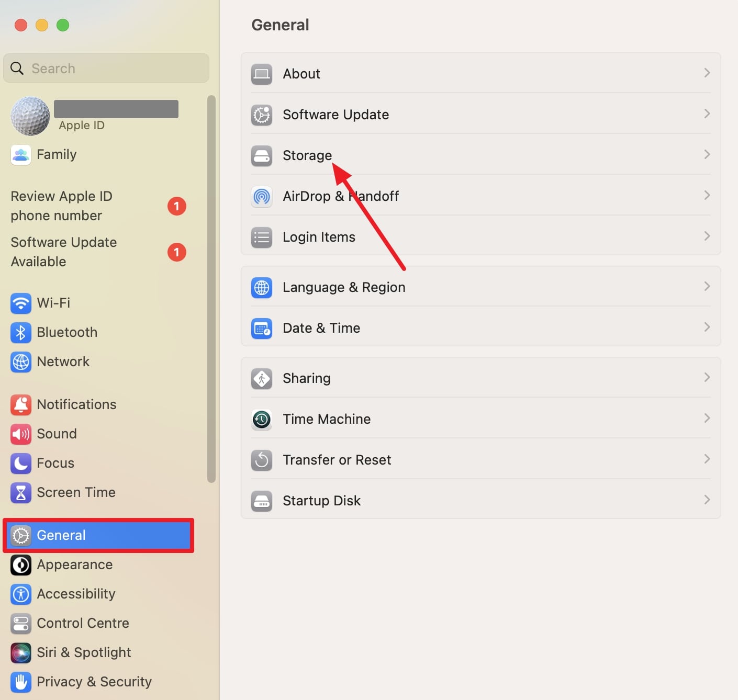Open the Apple ID account label
This screenshot has width=738, height=700.
coord(82,126)
